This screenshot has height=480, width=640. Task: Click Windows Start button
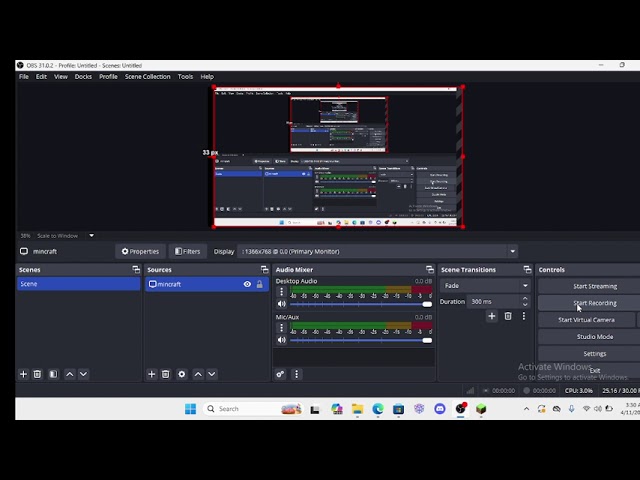(190, 409)
